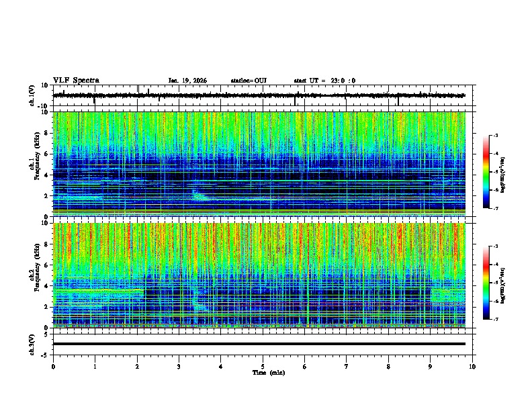
Task: Click the "-3" label on ch.1 colorbar
Action: (495, 135)
